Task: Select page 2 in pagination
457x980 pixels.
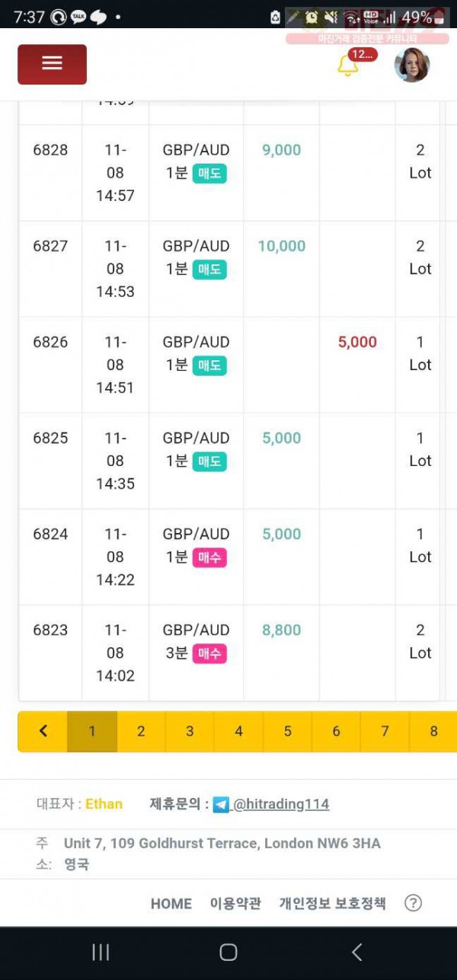Action: pos(141,731)
